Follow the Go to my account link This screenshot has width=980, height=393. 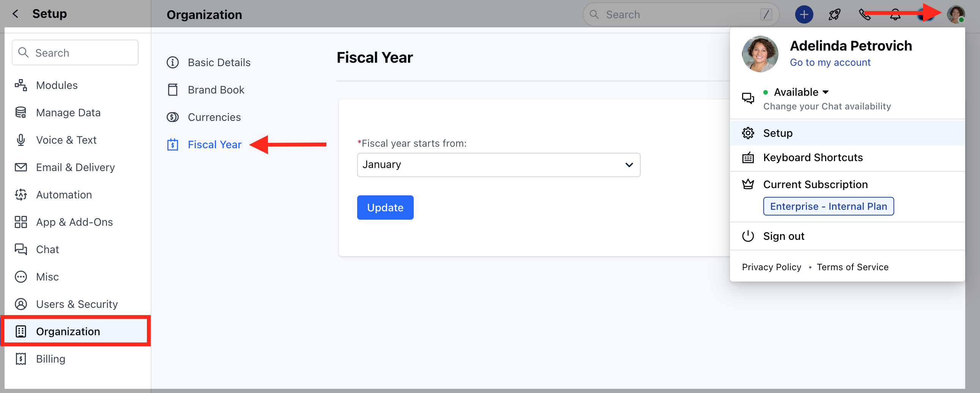pos(830,62)
